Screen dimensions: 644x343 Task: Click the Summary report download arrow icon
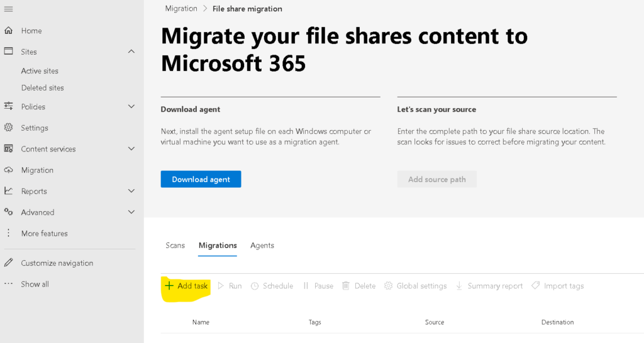tap(459, 286)
